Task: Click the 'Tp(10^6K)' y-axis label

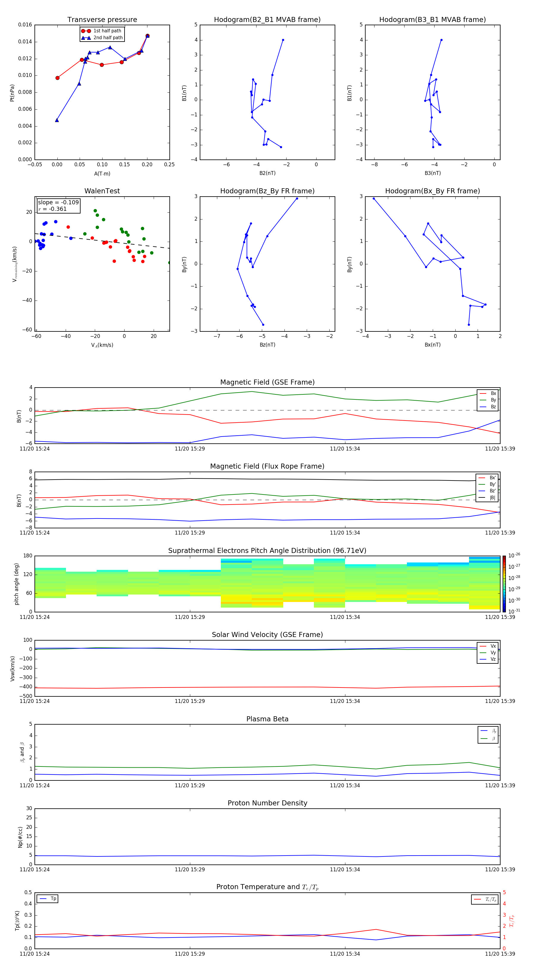Action: tap(17, 921)
